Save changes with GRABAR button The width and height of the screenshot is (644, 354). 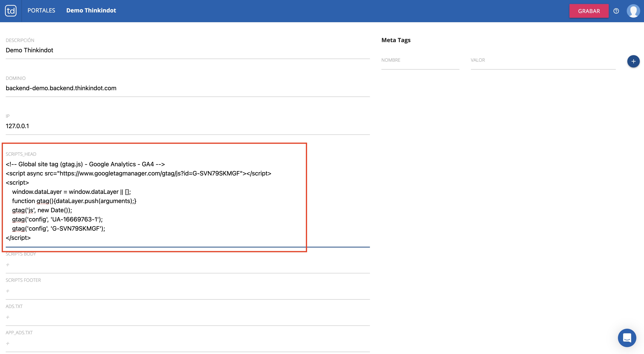pos(589,11)
